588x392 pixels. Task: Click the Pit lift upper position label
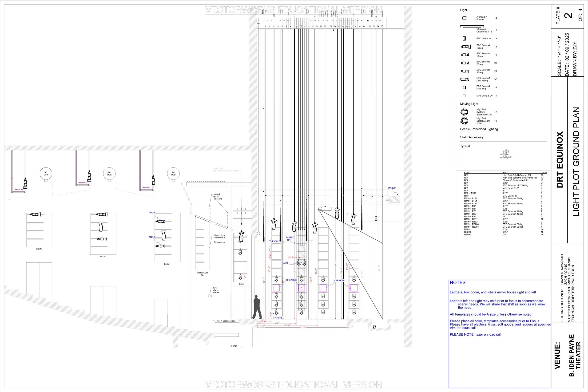[226, 321]
